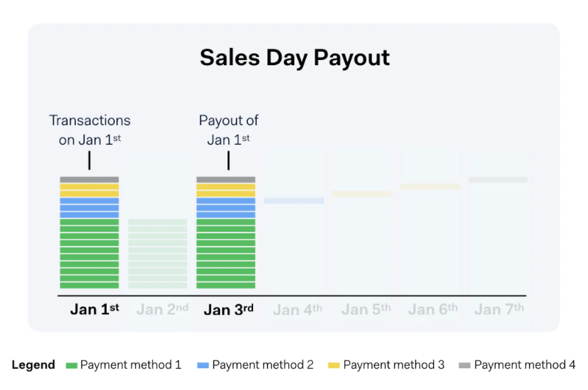Click the gray segment atop Jan 1st bar
This screenshot has width=588, height=390.
click(x=89, y=180)
